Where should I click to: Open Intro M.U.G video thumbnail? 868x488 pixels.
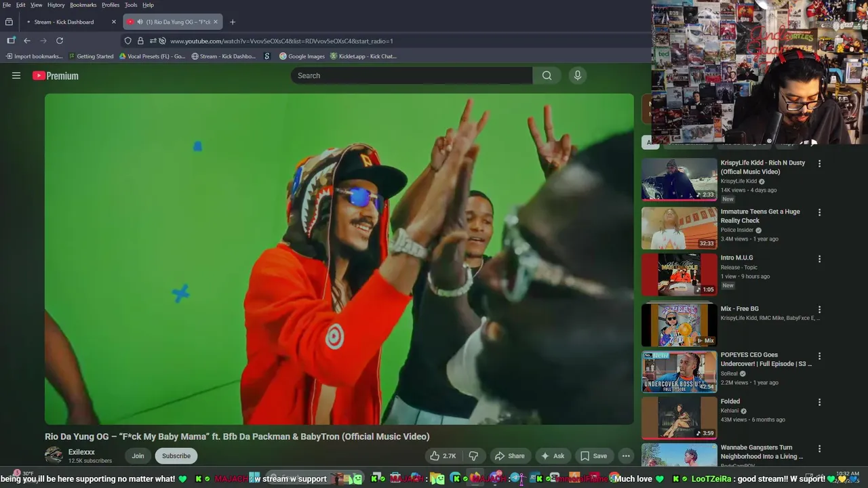tap(679, 274)
